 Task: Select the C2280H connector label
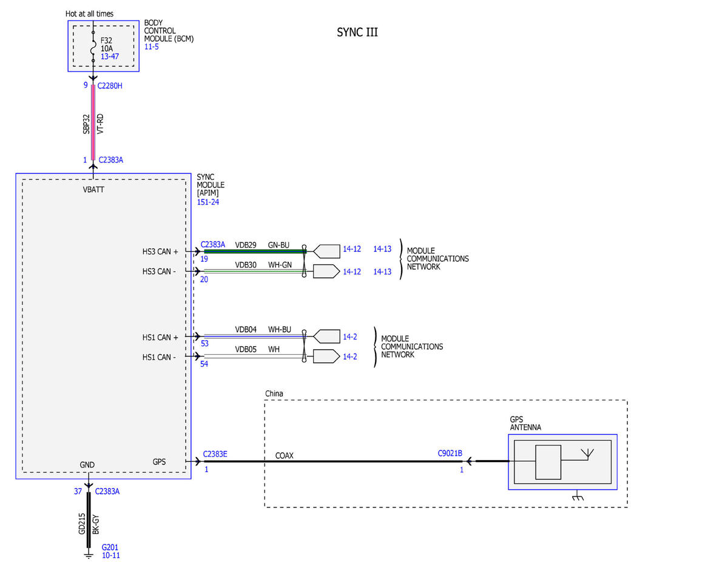[110, 86]
